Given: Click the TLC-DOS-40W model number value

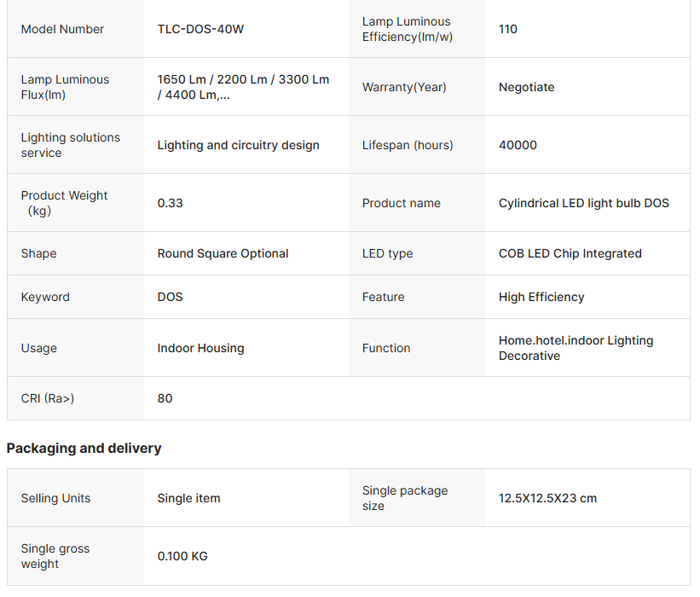Looking at the screenshot, I should click(x=200, y=29).
